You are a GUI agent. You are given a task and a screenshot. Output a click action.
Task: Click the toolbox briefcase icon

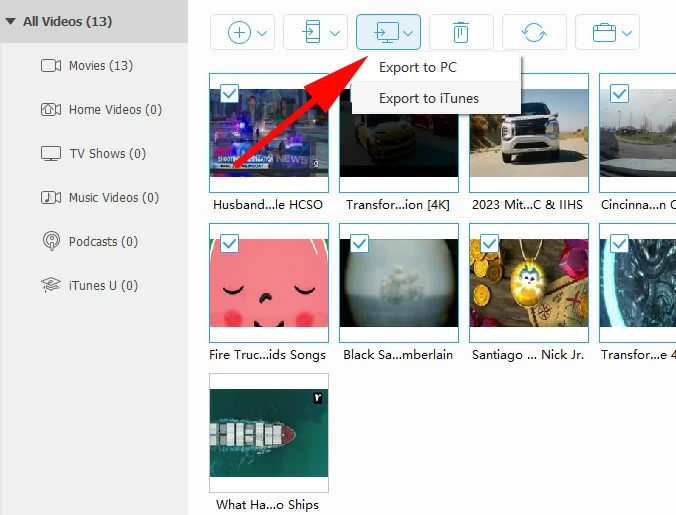click(x=604, y=33)
